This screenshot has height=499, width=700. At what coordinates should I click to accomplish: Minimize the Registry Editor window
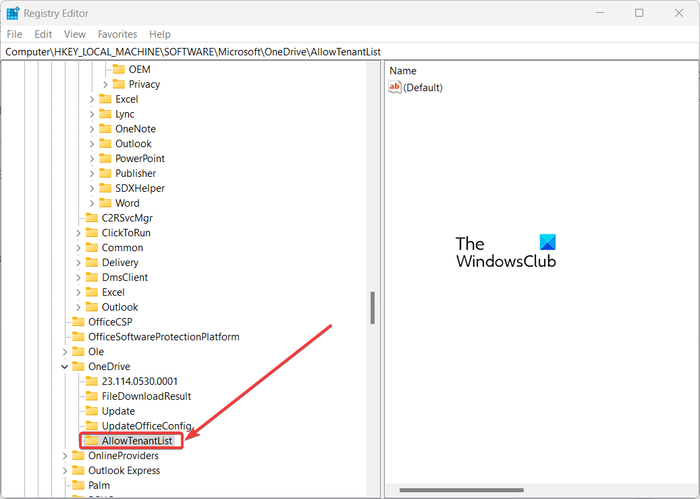pyautogui.click(x=600, y=13)
